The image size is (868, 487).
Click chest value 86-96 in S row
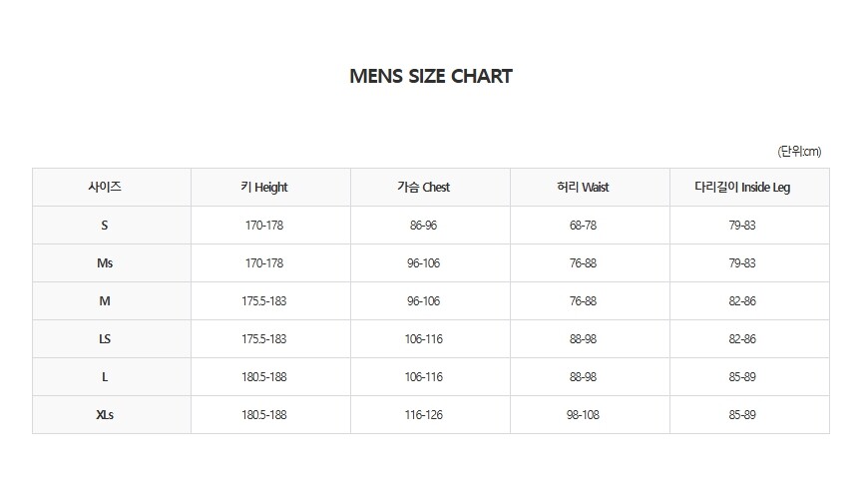point(423,226)
